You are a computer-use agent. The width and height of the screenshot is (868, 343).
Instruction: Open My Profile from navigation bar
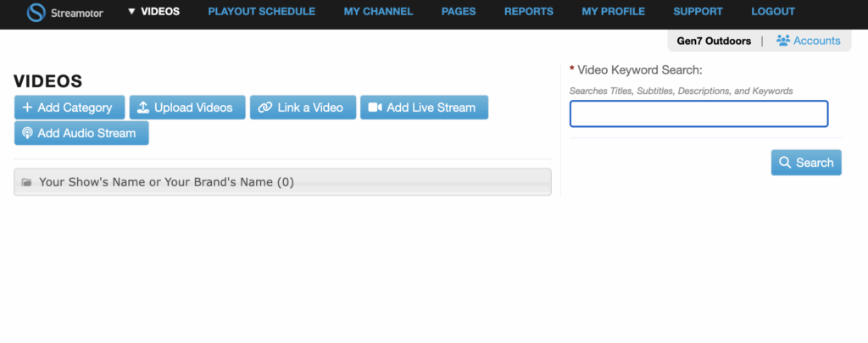pos(613,12)
